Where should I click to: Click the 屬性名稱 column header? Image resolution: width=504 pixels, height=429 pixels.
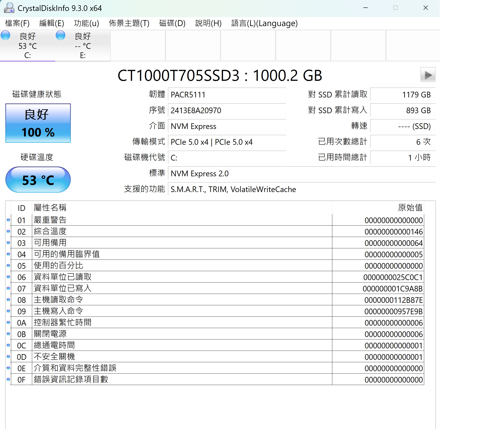pos(182,208)
